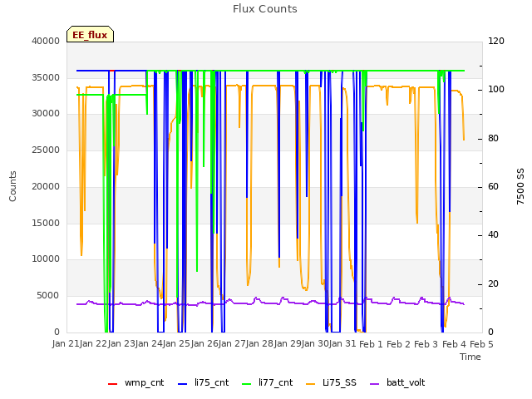Click the EE_flux tab label
532x399 pixels.
(90, 35)
